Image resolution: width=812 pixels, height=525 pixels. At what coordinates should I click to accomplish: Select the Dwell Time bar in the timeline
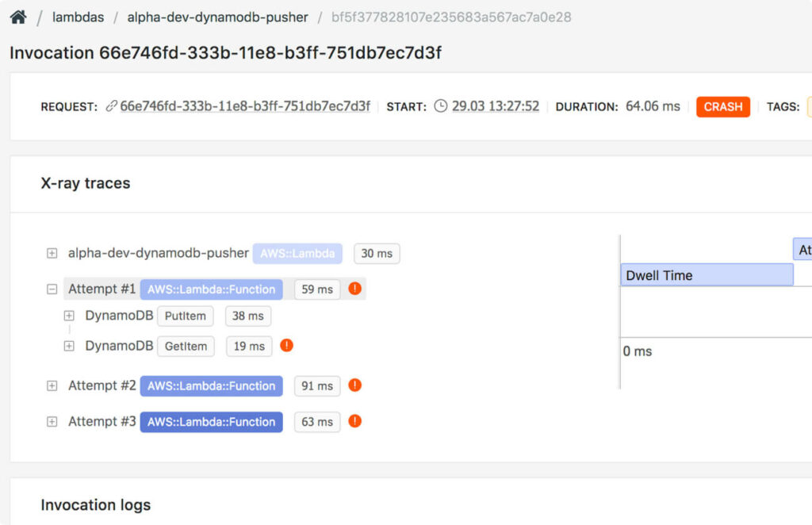tap(706, 274)
